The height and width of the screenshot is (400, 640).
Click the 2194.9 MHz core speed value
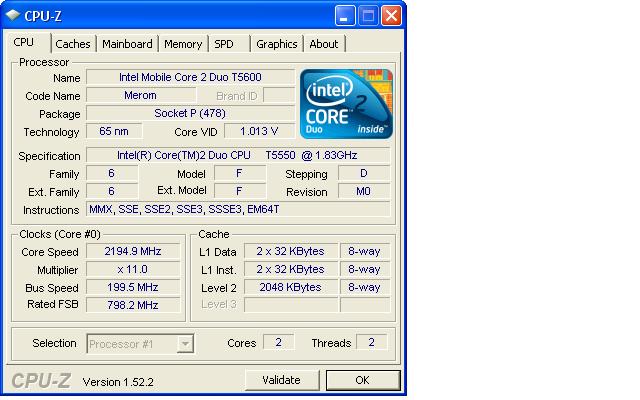[133, 251]
